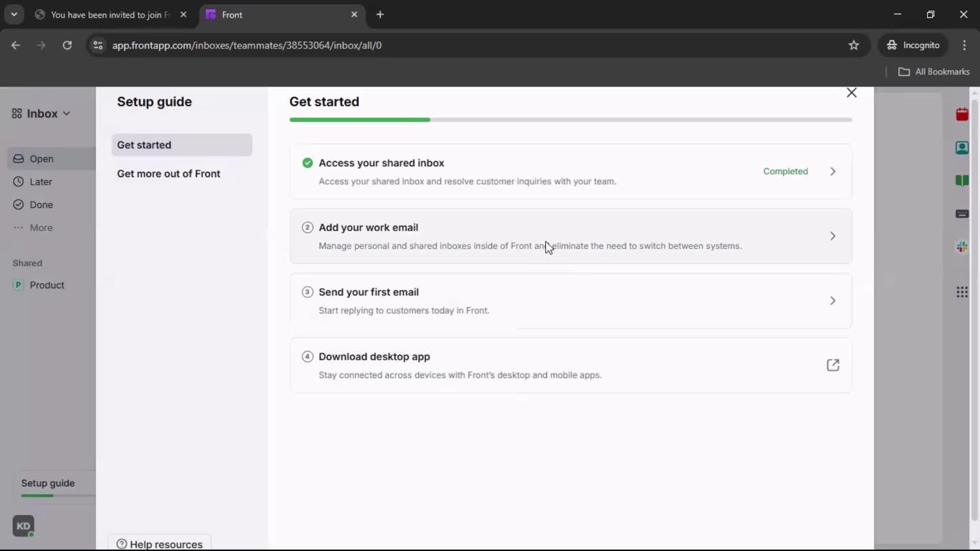Click step 2 circle for Add your work email

click(x=307, y=228)
